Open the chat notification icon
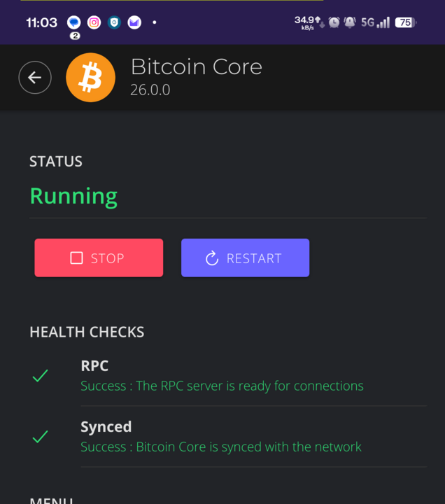The height and width of the screenshot is (504, 445). pos(74,22)
